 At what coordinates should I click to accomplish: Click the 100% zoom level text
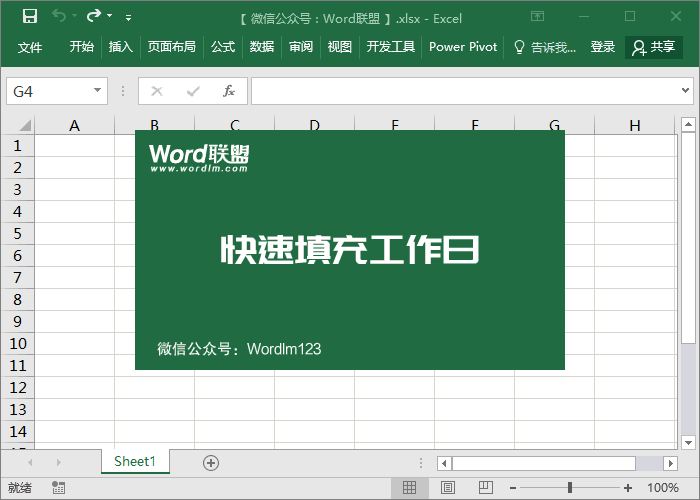point(662,488)
